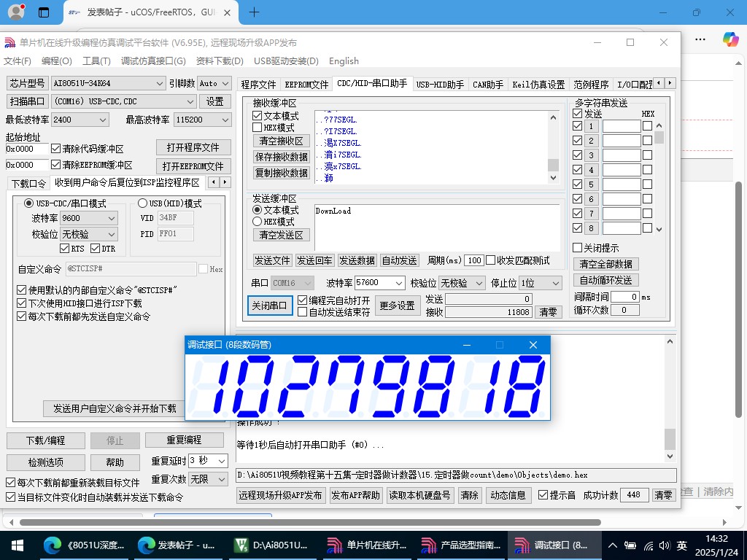Image resolution: width=747 pixels, height=560 pixels.
Task: Open the Copilot icon in the browser
Action: [730, 39]
